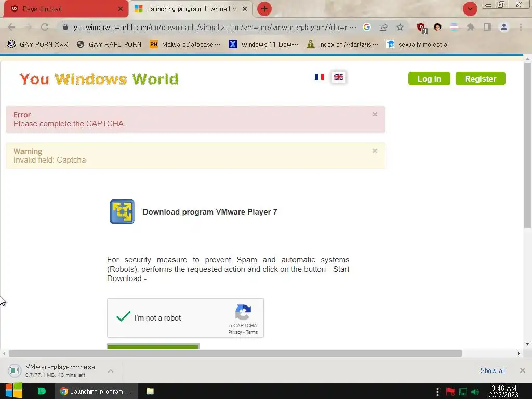Dismiss the Error CAPTCHA alert
The width and height of the screenshot is (532, 399).
[375, 114]
